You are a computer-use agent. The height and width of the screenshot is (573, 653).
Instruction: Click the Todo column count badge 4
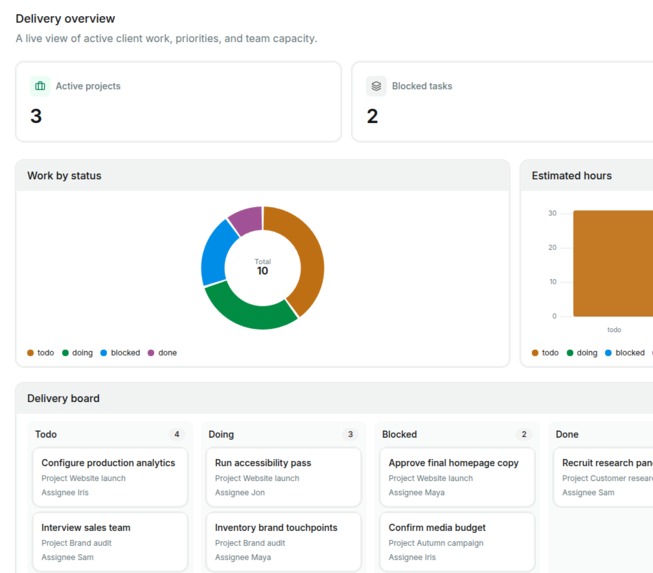point(177,434)
